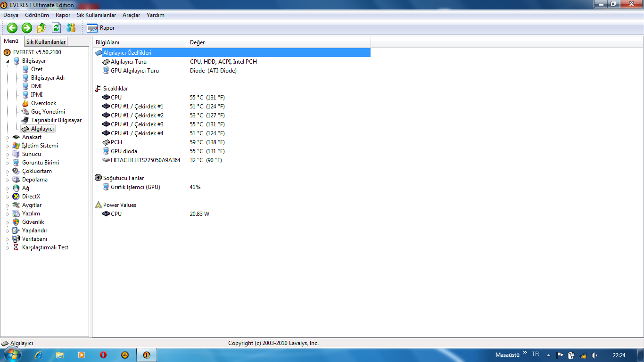Click the taskbar clock showing 22:24

pos(619,355)
